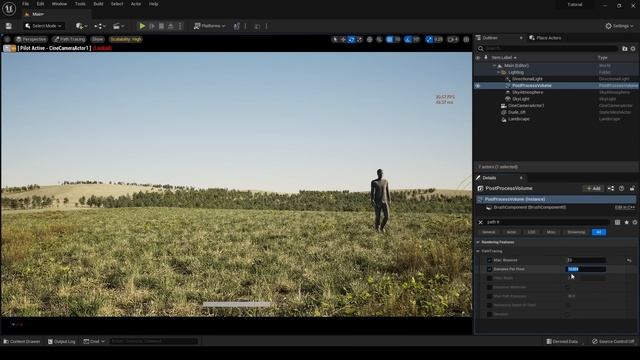This screenshot has height=360, width=640.
Task: Open the Blueprints toolbar dropdown
Action: pos(100,26)
